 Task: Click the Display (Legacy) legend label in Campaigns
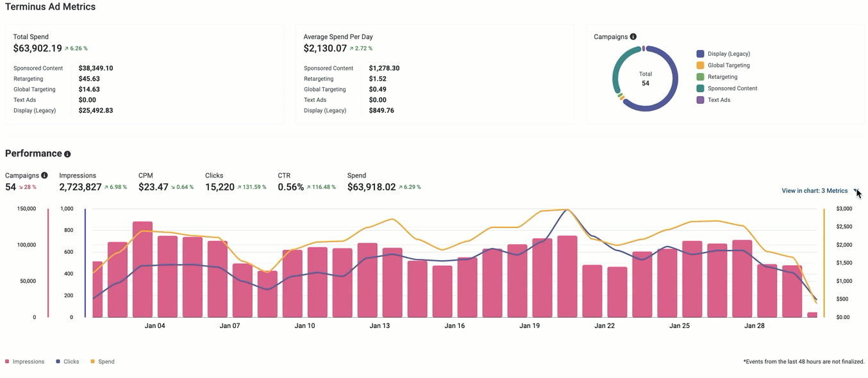(x=729, y=54)
